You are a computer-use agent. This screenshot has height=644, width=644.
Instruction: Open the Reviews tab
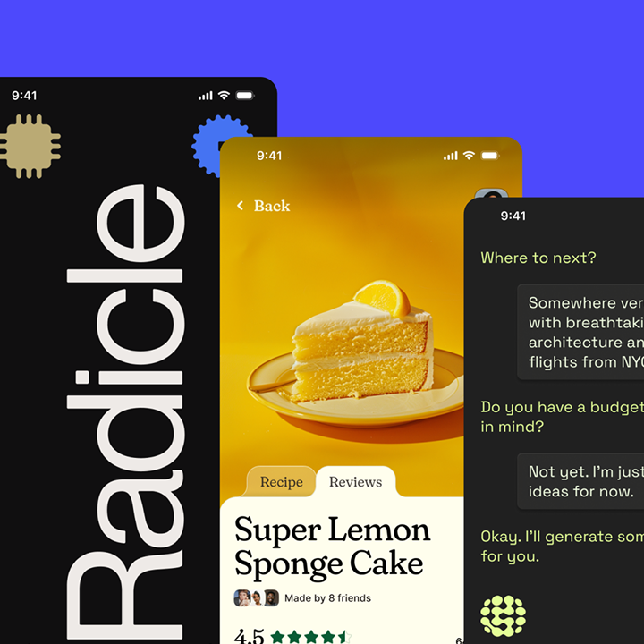[x=356, y=482]
